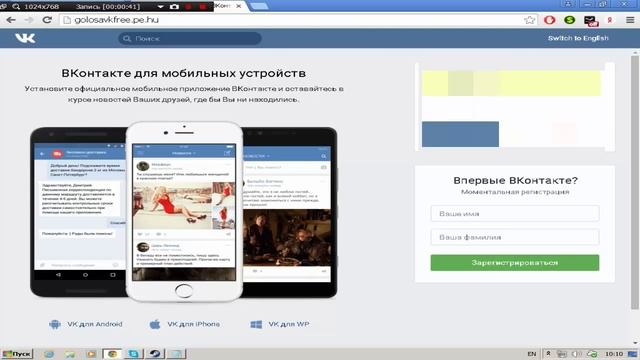Open the Chrome taskbar button
Viewport: 640px width, 360px height.
[112, 354]
